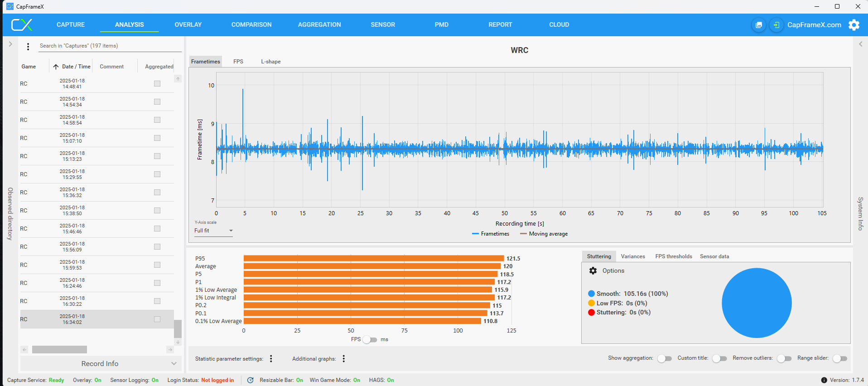
Task: Open the Y-Axis scale Full fit dropdown
Action: click(213, 231)
